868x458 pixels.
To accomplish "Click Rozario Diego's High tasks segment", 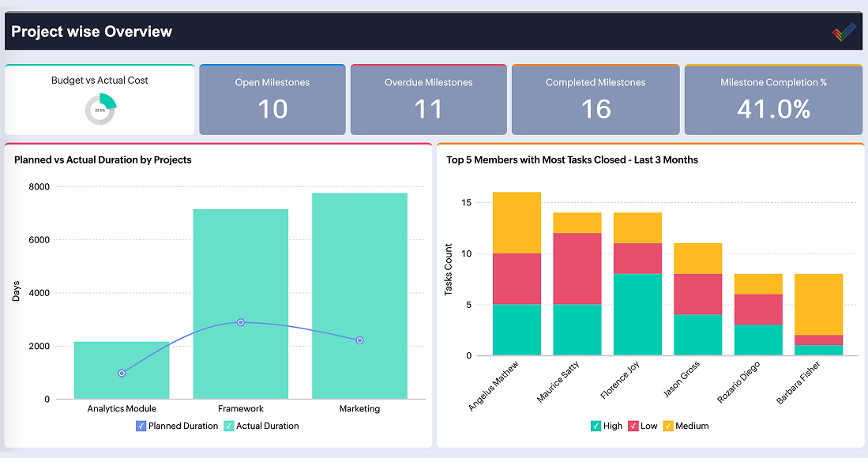I will 758,340.
